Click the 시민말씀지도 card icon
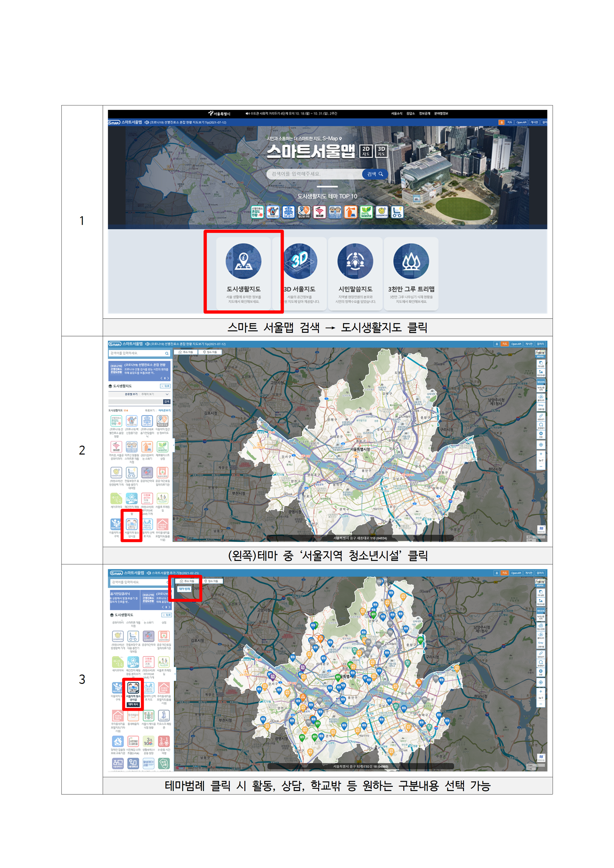 [x=355, y=261]
